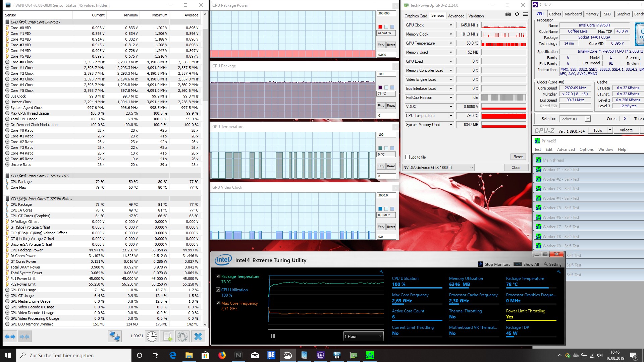Click Fit y in CPU Package Power graph
The image size is (644, 362).
coord(381,45)
